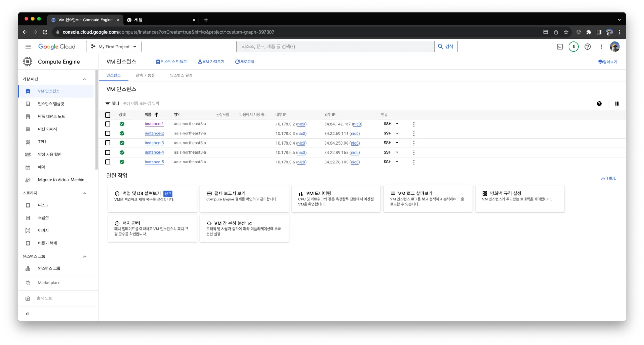
Task: Open the instance-5 link
Action: coord(154,162)
